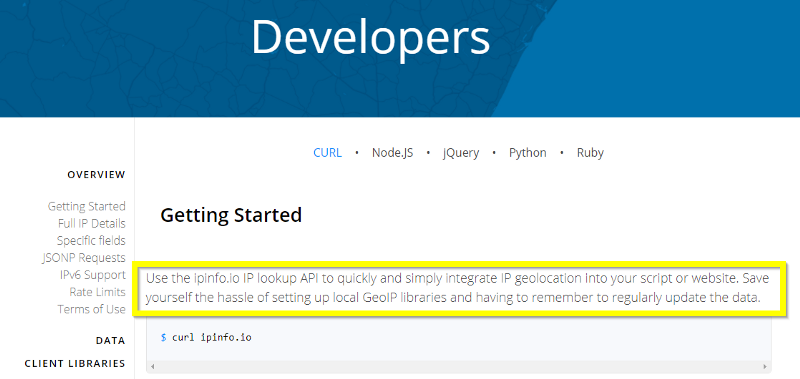Viewport: 800px width, 379px height.
Task: Open Full IP Details section
Action: pos(92,223)
